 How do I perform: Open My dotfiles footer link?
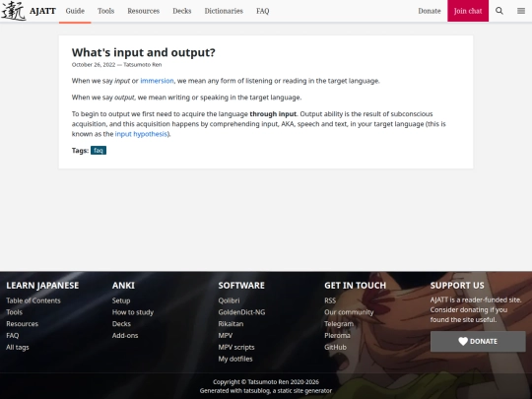pos(235,359)
